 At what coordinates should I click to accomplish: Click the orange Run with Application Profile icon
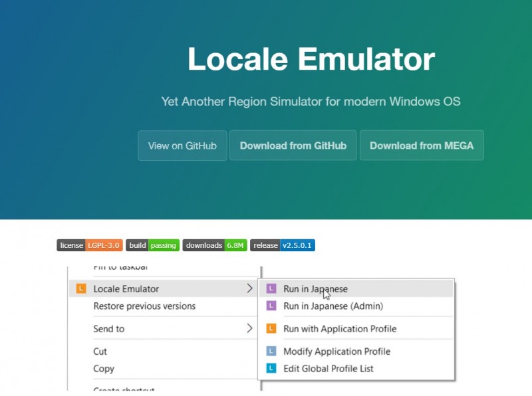pos(271,328)
